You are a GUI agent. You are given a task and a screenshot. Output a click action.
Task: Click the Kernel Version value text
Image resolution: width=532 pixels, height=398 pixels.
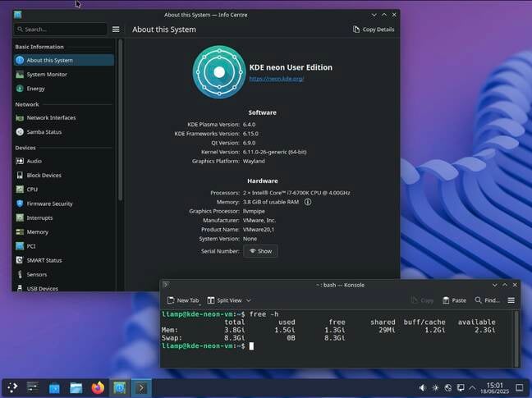tap(274, 152)
